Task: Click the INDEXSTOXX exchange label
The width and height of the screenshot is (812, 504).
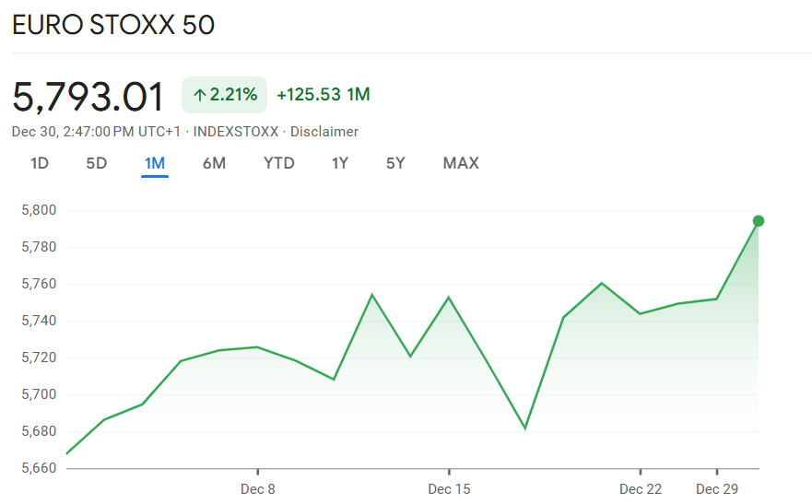Action: [x=236, y=132]
